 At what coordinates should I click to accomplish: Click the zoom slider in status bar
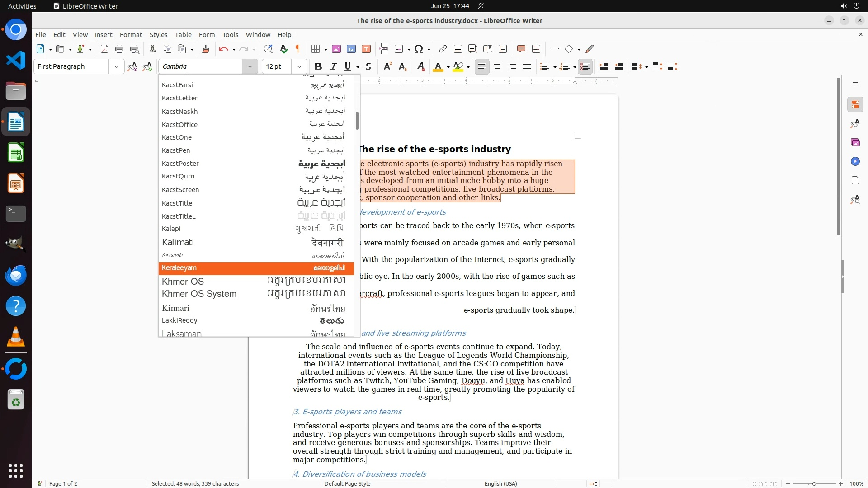814,483
